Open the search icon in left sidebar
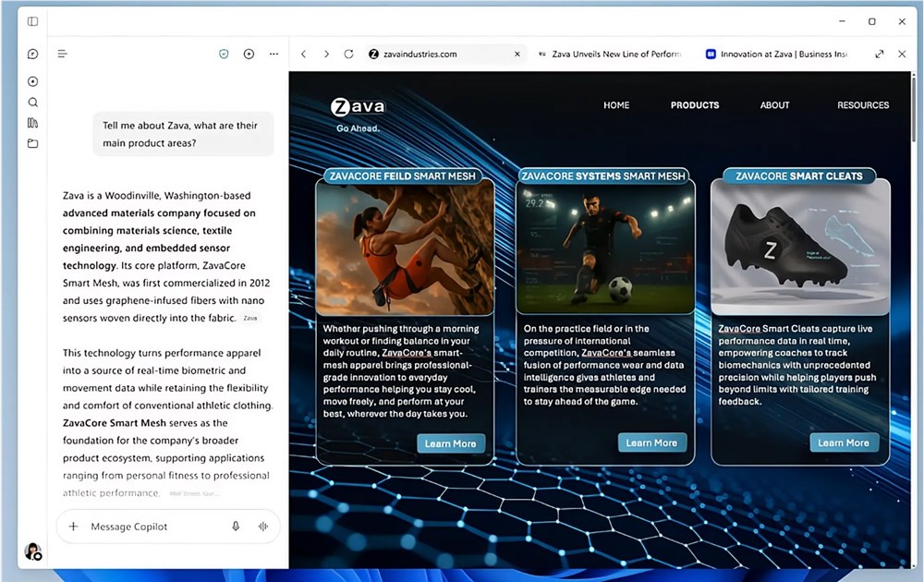This screenshot has height=582, width=924. 33,103
